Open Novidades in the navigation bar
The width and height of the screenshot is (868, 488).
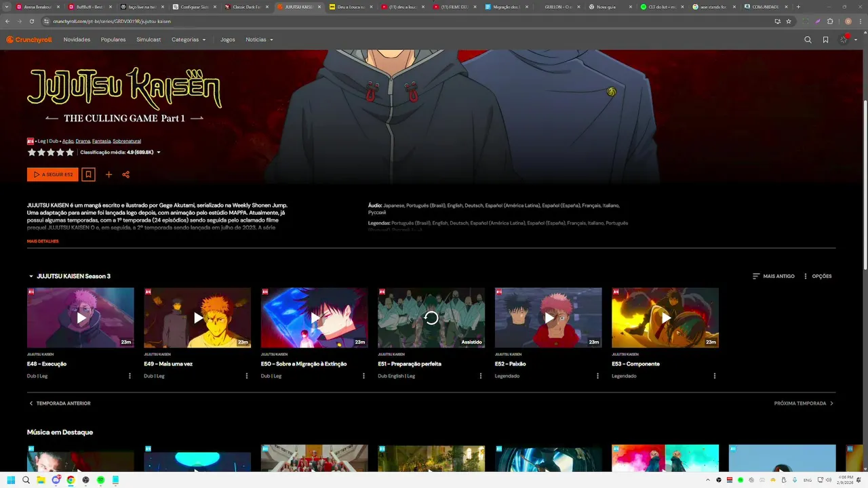[x=77, y=39]
